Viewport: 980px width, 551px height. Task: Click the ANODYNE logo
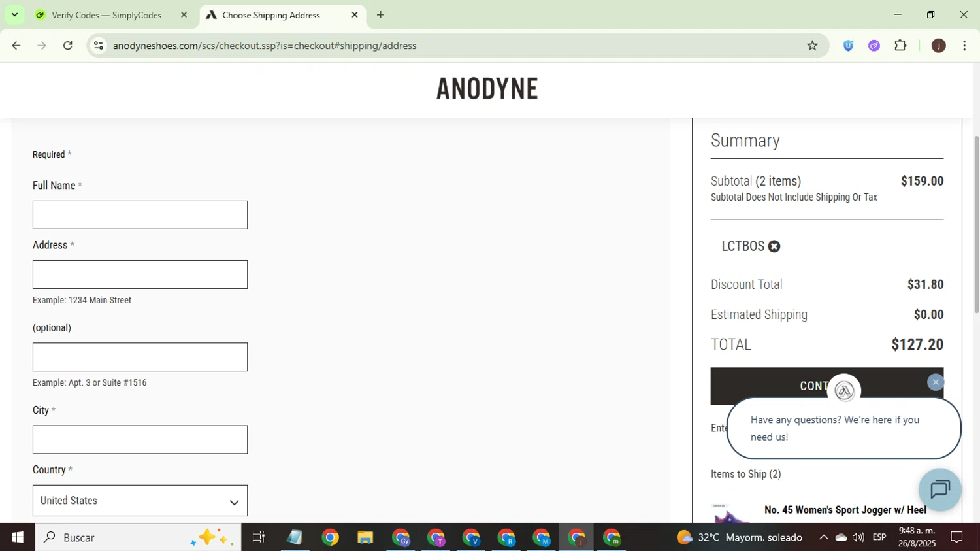[x=487, y=89]
